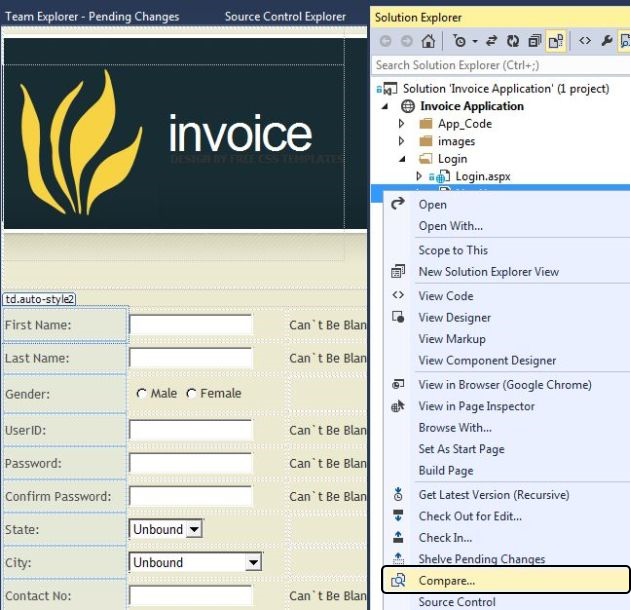Select the Male radio button

coord(142,394)
